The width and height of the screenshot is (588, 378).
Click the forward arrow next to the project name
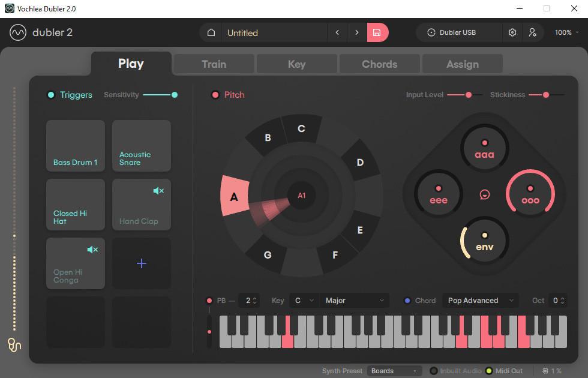pyautogui.click(x=357, y=32)
